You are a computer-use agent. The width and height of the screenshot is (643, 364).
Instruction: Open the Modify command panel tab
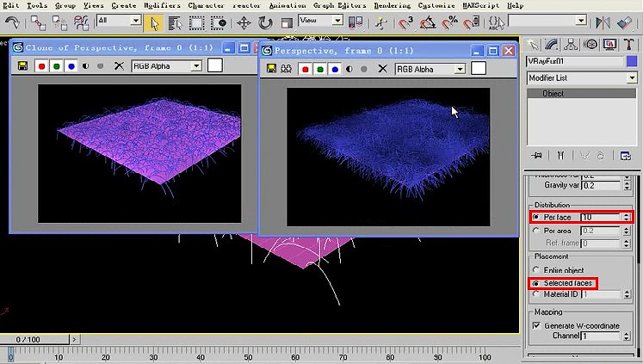(552, 43)
